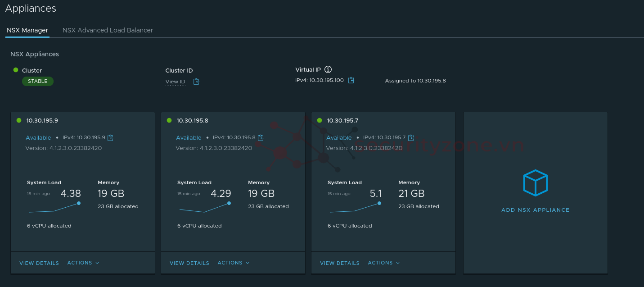
Task: Click green status dot of node 10.30.195.9
Action: pyautogui.click(x=19, y=120)
